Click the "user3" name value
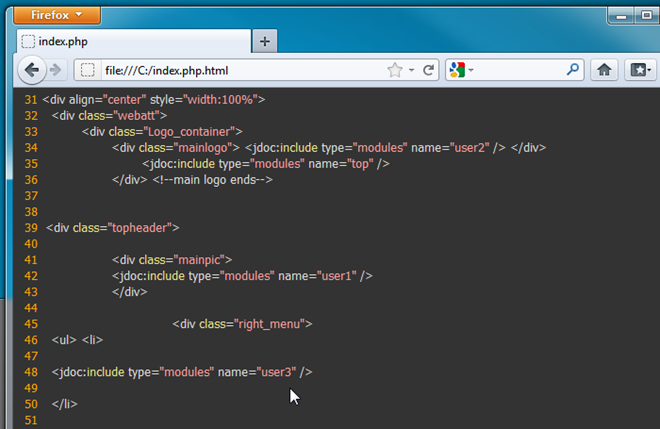The image size is (660, 429). click(277, 372)
